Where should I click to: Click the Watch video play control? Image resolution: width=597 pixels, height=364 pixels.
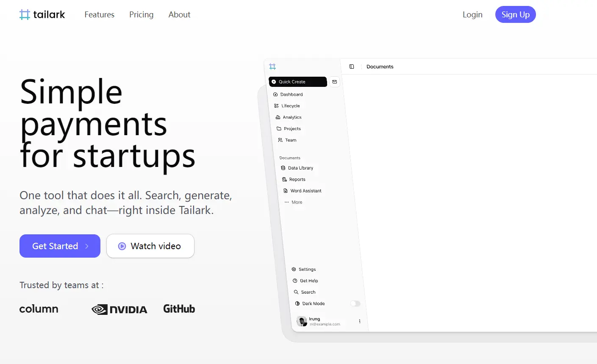pos(122,246)
